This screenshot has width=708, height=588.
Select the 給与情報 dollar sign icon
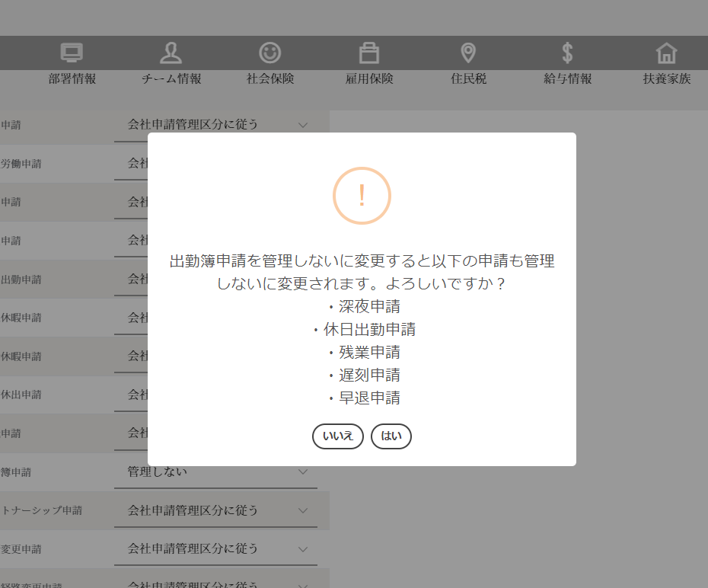click(x=567, y=53)
